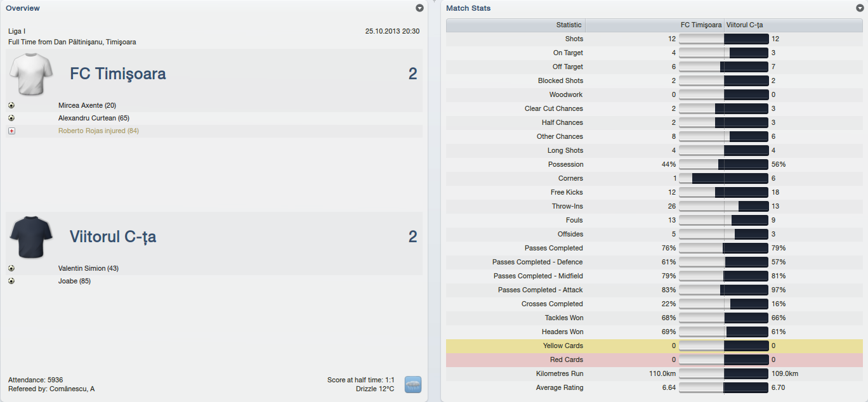Viewport: 868px width, 402px height.
Task: Click the FC Timişoara column header
Action: click(x=700, y=25)
